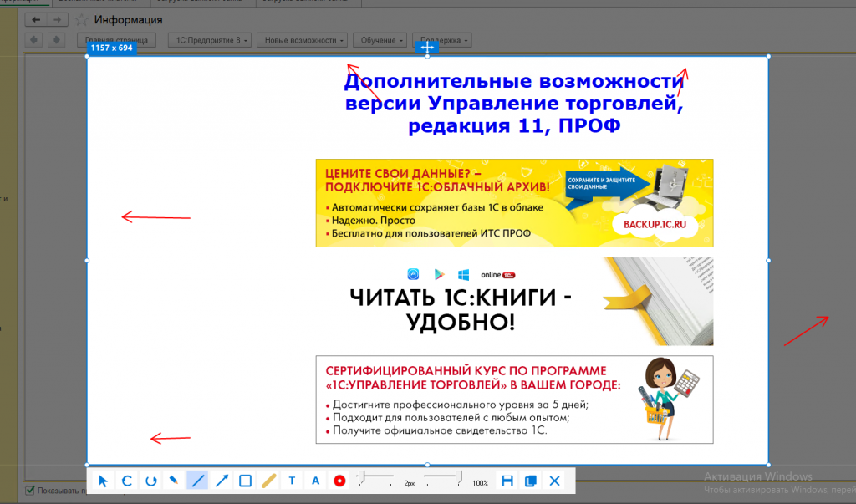Open the red color picker
Viewport: 856px width, 504px height.
coord(339,481)
